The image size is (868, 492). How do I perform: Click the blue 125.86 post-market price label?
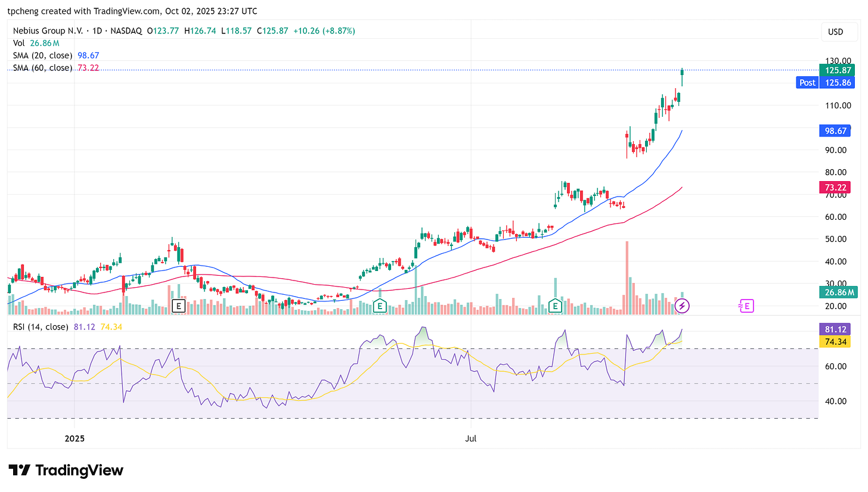(x=836, y=83)
